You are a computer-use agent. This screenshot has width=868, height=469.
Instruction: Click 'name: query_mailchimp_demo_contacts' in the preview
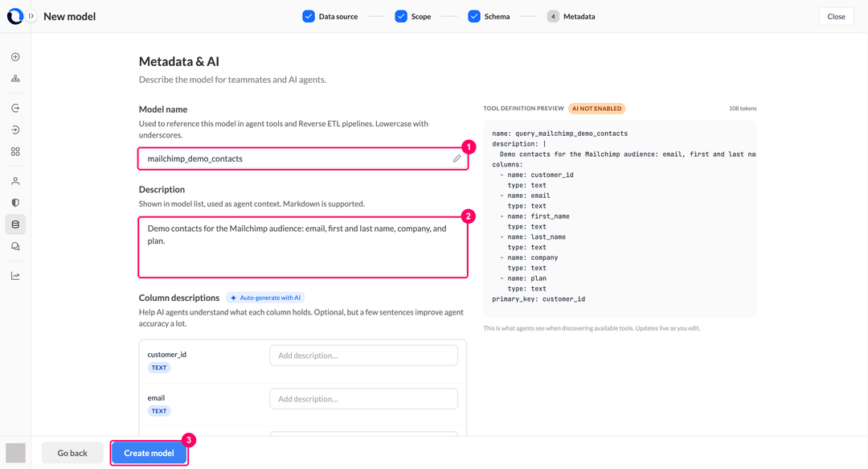click(x=559, y=134)
